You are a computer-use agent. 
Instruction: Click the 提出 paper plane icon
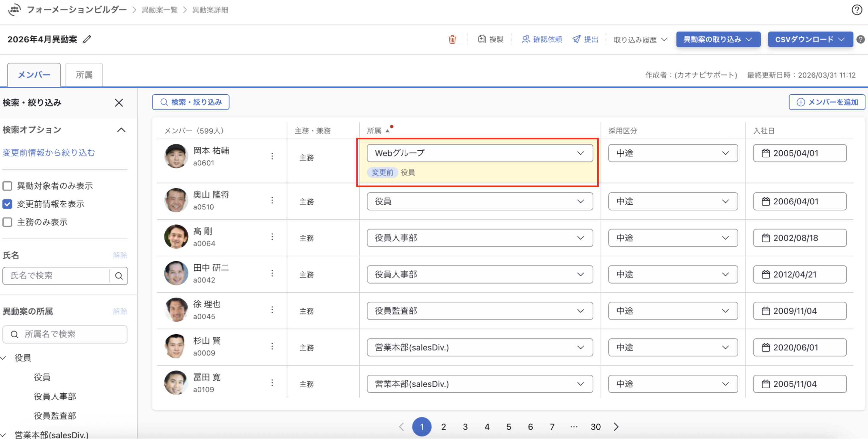click(577, 39)
